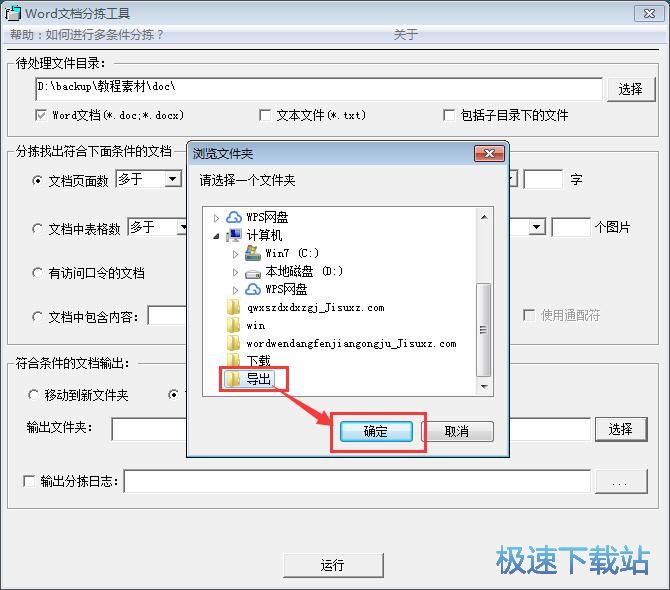Image resolution: width=670 pixels, height=590 pixels.
Task: Confirm folder selection with 确定
Action: [x=376, y=431]
